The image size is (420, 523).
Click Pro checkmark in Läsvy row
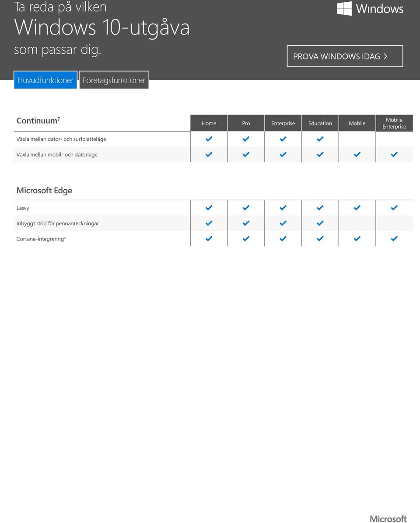[x=246, y=207]
